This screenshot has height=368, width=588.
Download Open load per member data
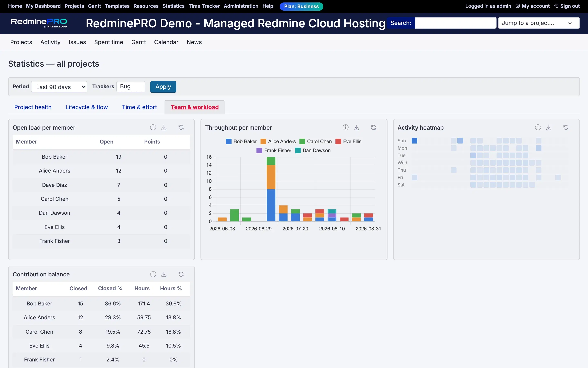[164, 127]
